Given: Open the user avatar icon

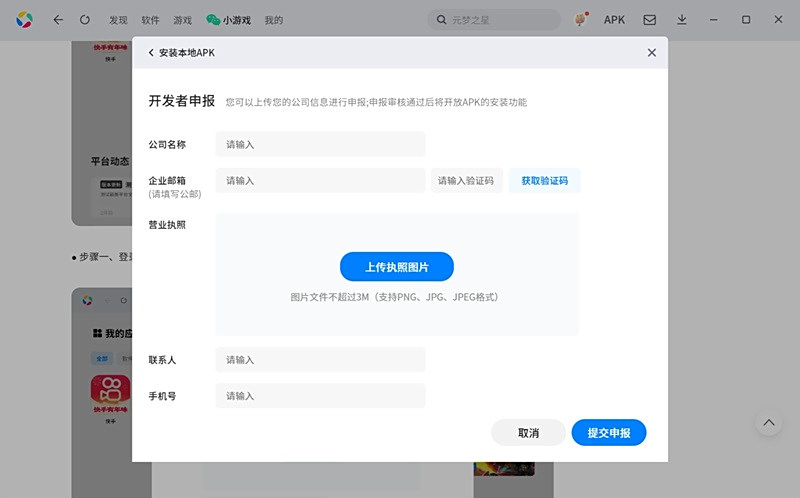Looking at the screenshot, I should click(x=581, y=20).
